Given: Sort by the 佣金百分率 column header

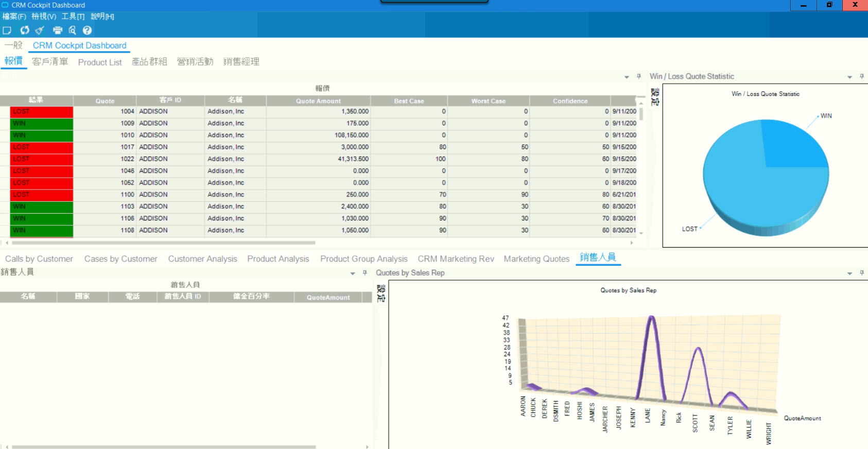Looking at the screenshot, I should click(251, 297).
